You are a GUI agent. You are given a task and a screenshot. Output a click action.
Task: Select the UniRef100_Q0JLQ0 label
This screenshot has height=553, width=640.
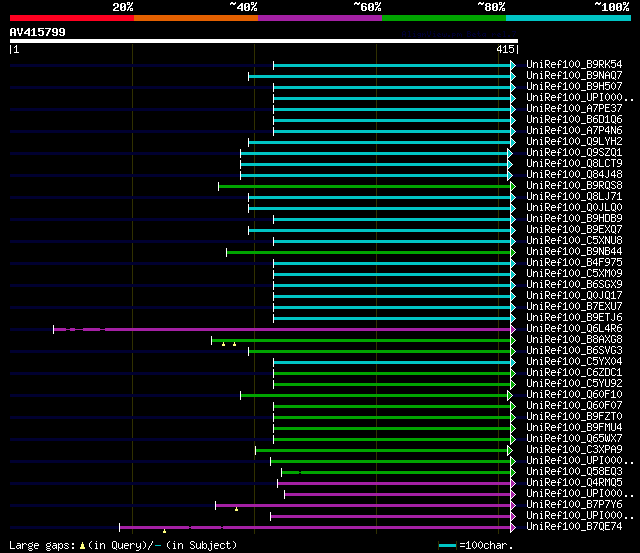574,208
